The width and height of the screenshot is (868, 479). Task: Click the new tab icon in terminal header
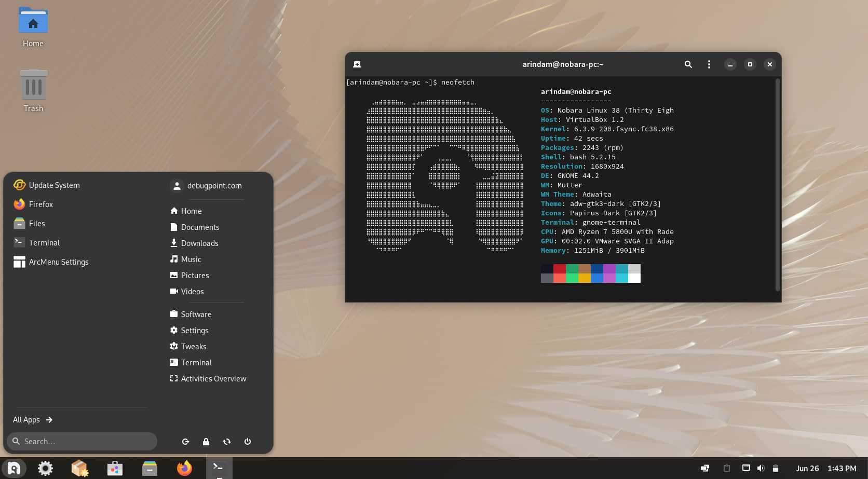(x=357, y=64)
